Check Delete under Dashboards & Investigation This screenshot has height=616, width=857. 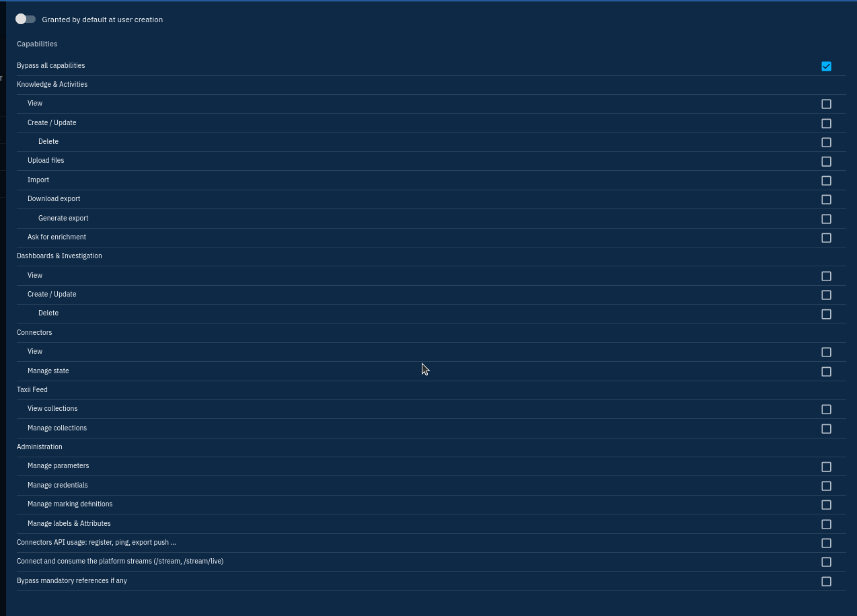826,314
